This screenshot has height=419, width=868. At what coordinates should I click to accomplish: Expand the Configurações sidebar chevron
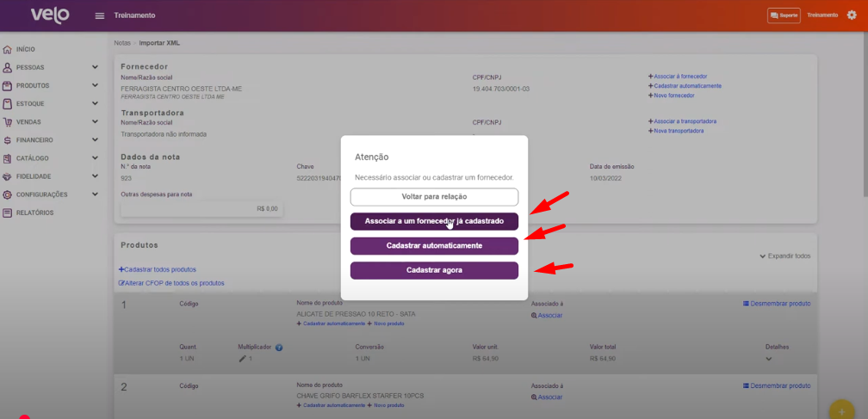pos(95,194)
